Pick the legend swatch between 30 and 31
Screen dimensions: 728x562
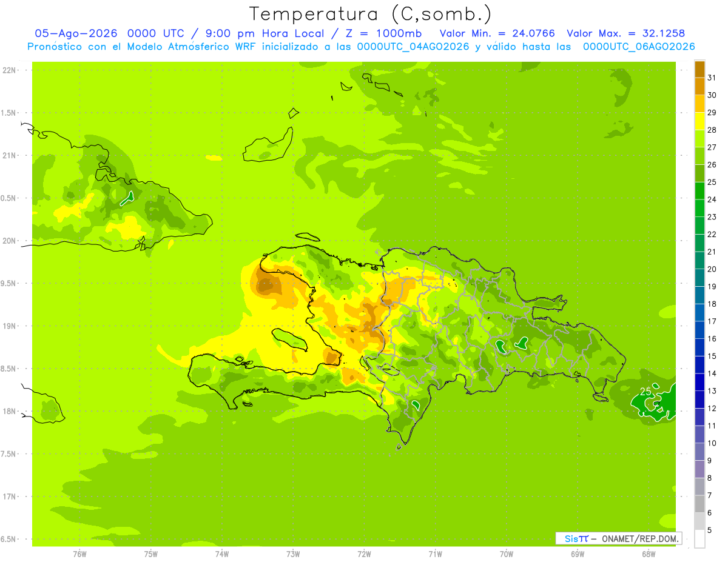tap(699, 86)
